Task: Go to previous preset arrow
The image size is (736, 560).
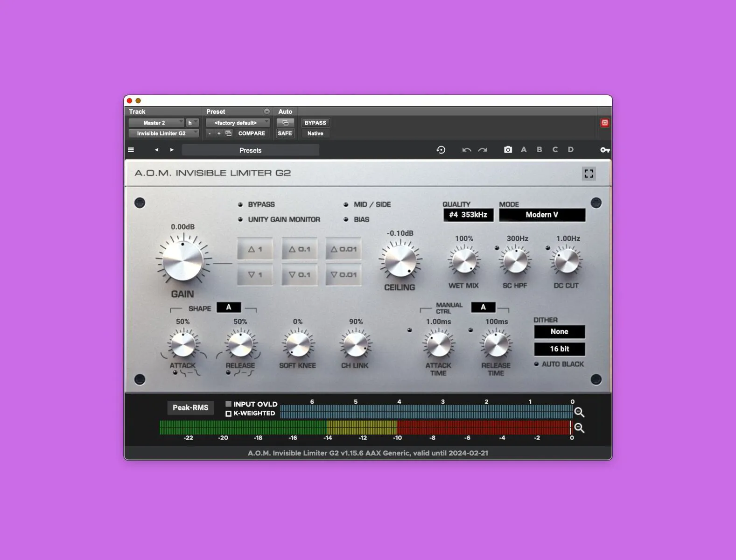Action: pyautogui.click(x=156, y=150)
